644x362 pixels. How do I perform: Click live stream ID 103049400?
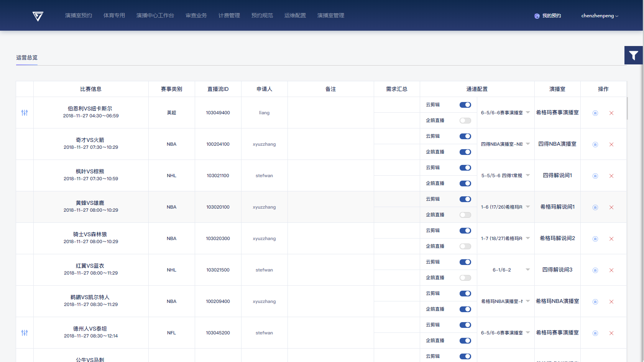[218, 113]
